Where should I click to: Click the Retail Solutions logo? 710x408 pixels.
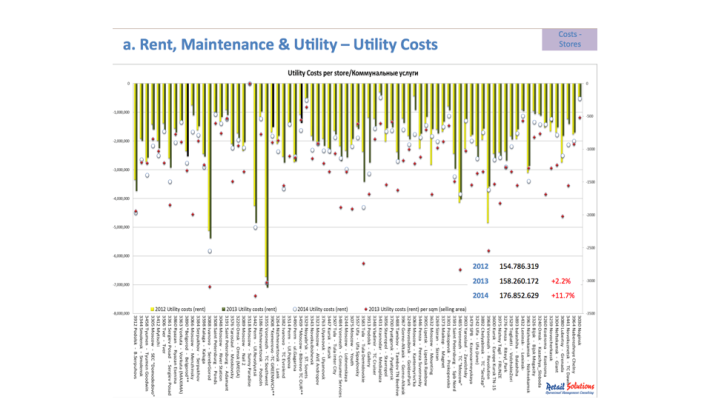point(570,388)
